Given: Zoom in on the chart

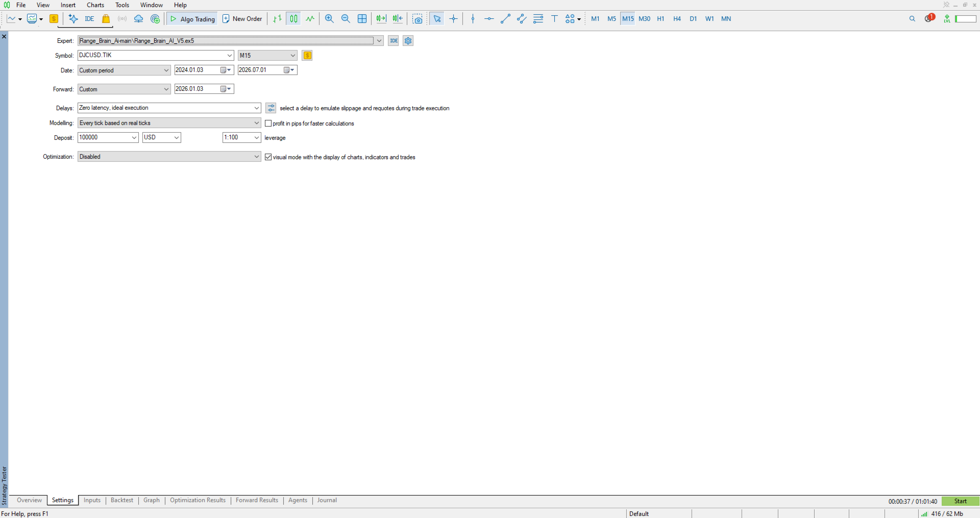Looking at the screenshot, I should 329,19.
